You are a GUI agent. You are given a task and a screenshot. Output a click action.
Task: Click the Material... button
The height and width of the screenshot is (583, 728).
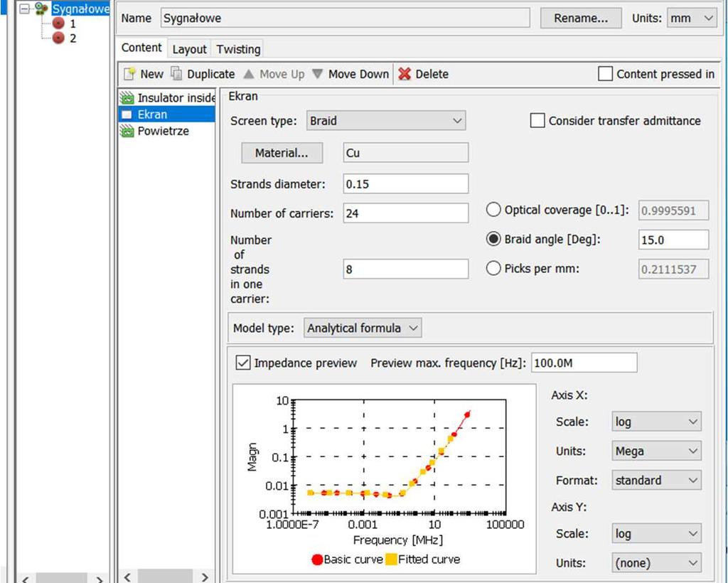[x=282, y=153]
